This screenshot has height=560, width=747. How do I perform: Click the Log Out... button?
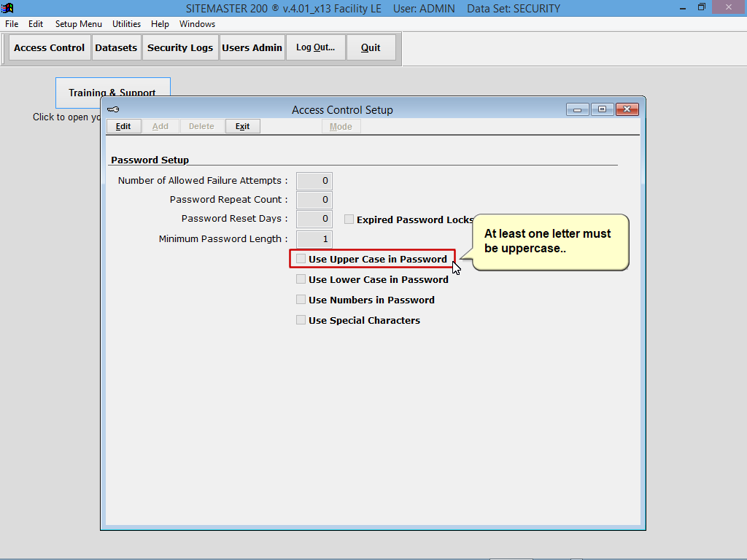[315, 47]
